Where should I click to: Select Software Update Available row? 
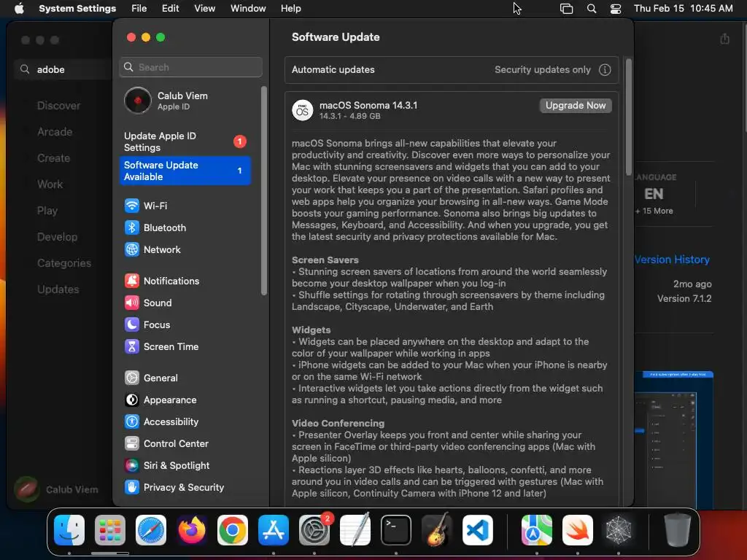coord(186,171)
